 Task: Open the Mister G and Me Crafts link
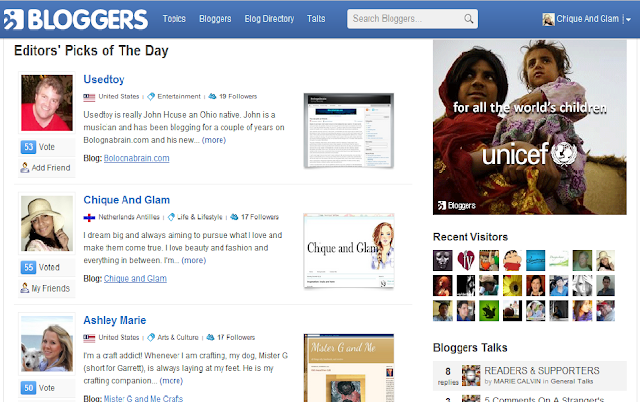(x=143, y=398)
